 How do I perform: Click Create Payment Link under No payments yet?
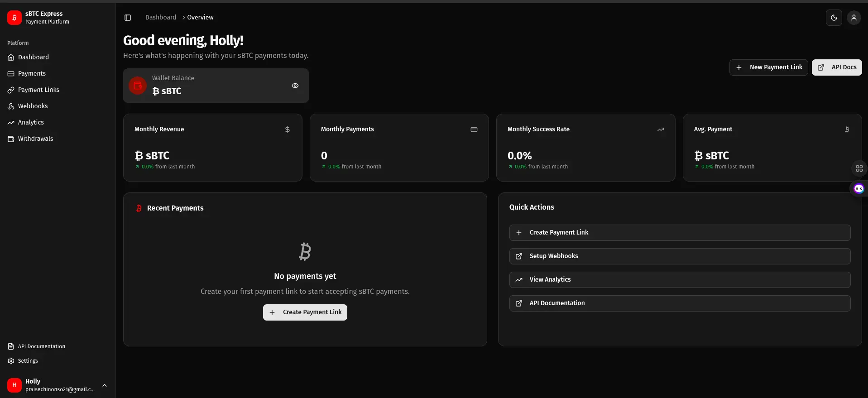(x=305, y=312)
